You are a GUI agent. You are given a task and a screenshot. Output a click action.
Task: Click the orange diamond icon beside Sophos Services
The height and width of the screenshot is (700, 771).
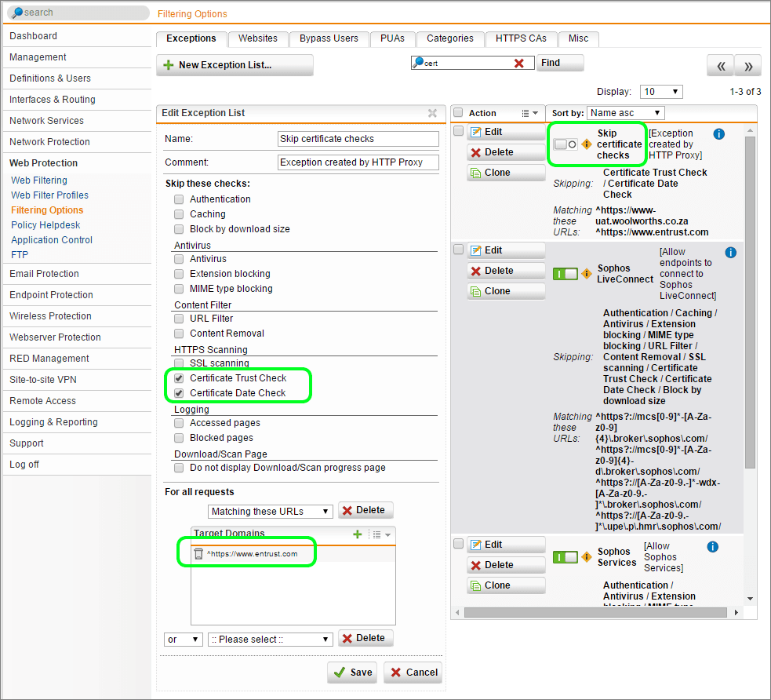pos(586,557)
